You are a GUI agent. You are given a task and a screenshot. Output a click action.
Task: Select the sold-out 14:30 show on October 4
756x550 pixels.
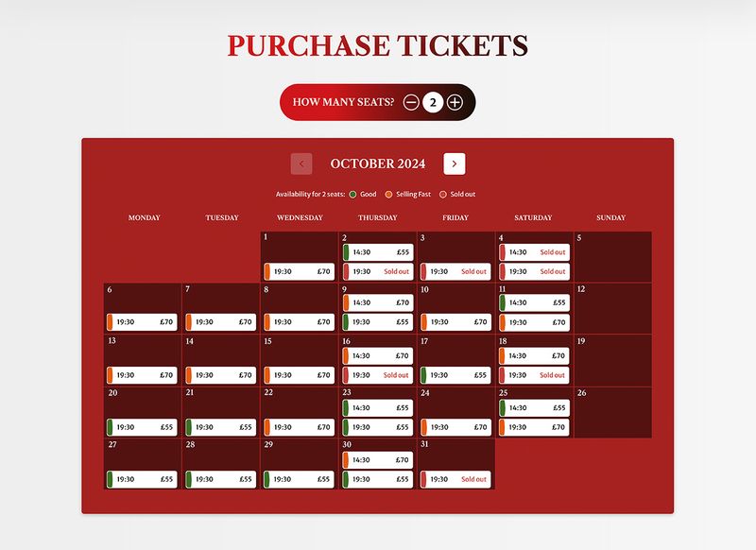pos(536,251)
